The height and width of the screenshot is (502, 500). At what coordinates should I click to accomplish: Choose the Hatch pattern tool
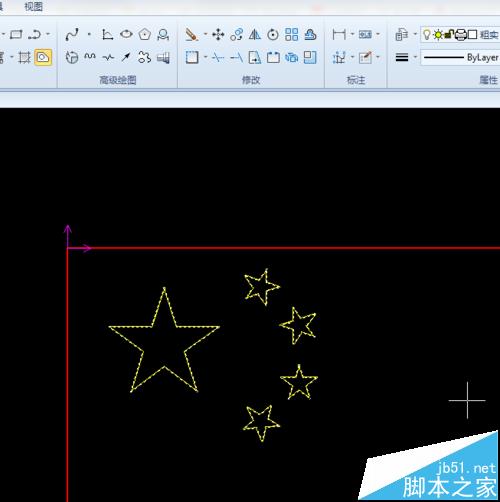24,57
